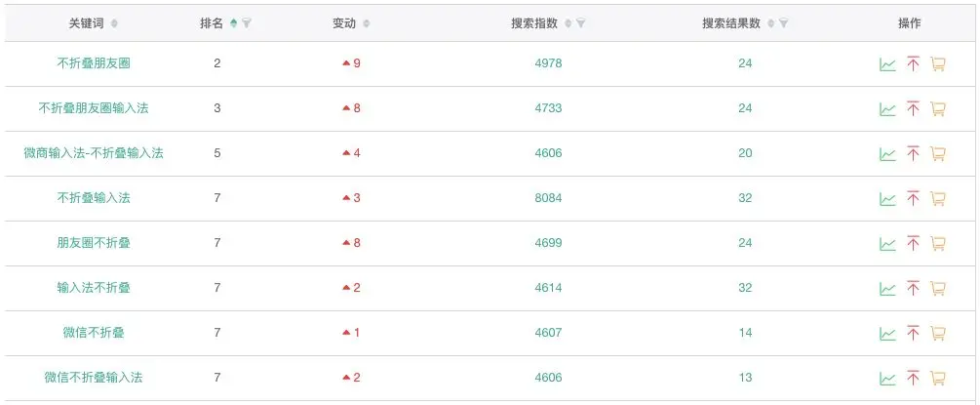Click pin-to-top icon for 朋友圈不折叠 row
Image resolution: width=980 pixels, height=405 pixels.
[x=913, y=244]
